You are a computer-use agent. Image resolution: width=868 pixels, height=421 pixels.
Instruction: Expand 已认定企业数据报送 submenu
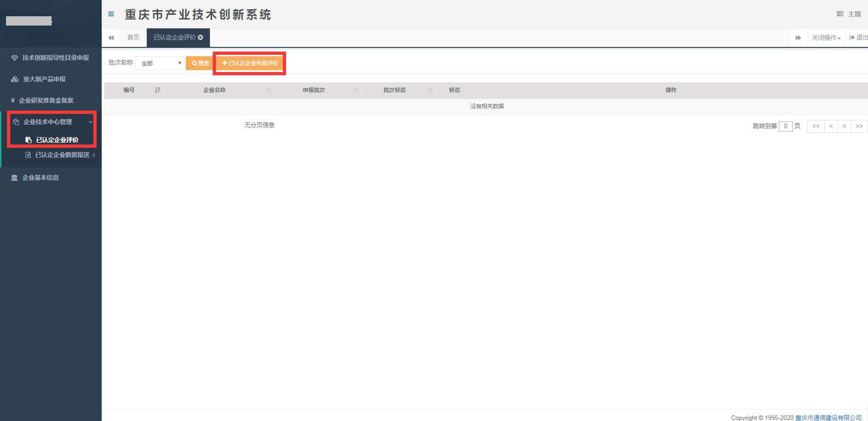coord(62,155)
